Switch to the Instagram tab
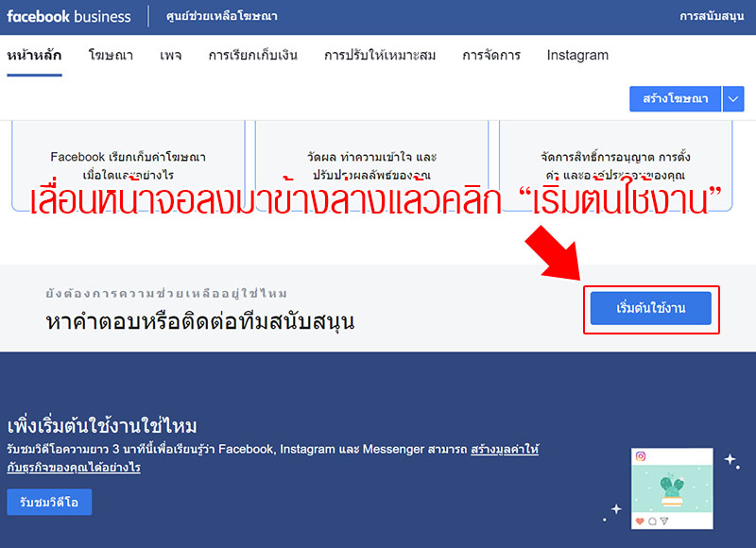756x548 pixels. click(577, 56)
